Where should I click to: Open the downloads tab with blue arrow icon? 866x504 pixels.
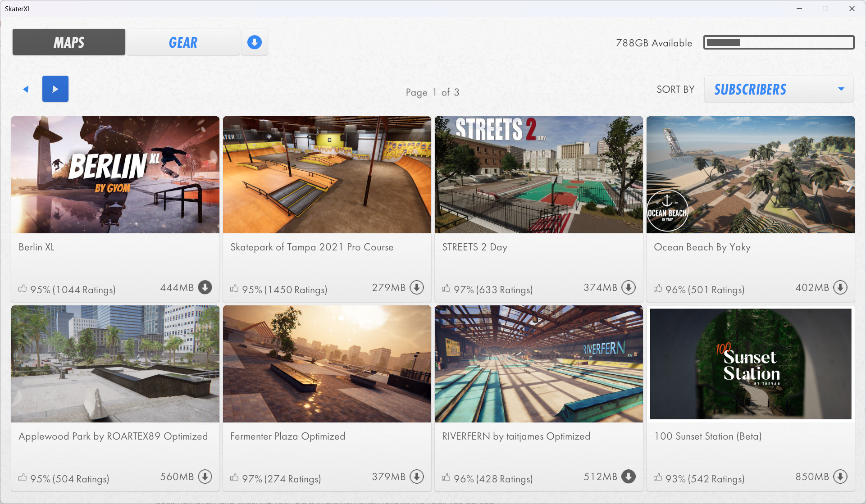click(255, 42)
